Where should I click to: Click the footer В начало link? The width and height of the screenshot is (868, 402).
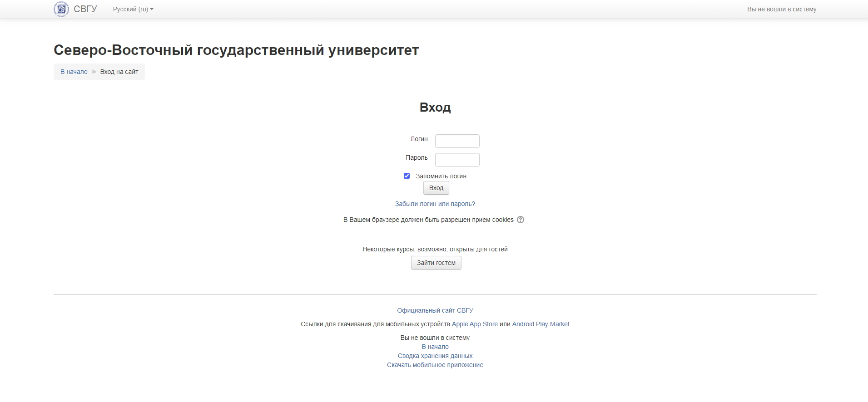435,347
